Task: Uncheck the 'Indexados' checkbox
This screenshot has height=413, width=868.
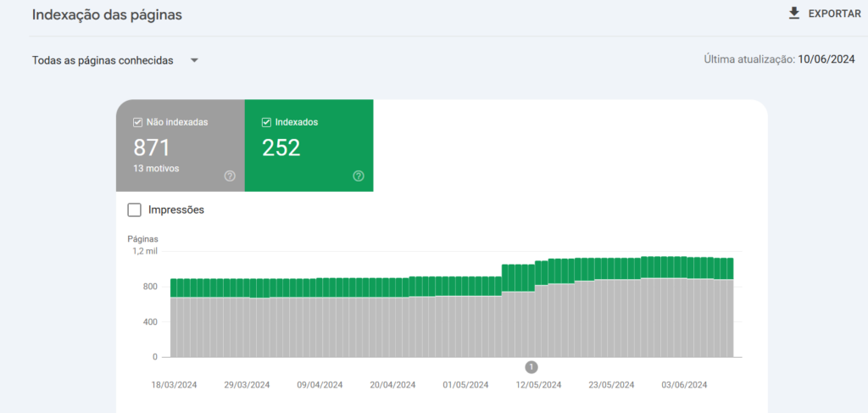Action: 266,122
